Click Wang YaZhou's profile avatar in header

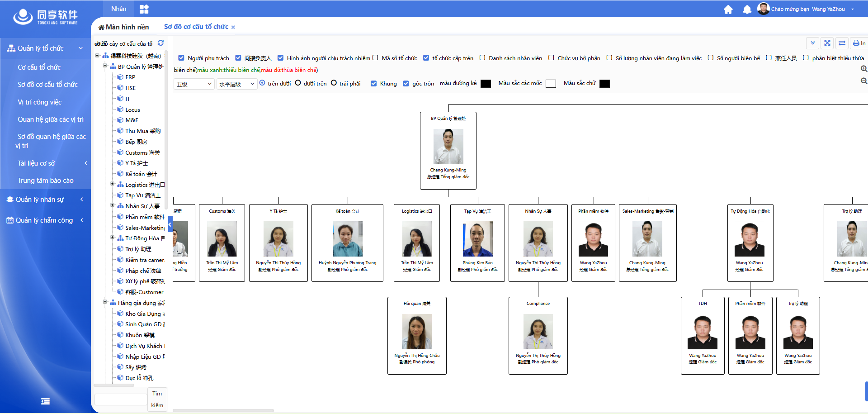coord(763,9)
